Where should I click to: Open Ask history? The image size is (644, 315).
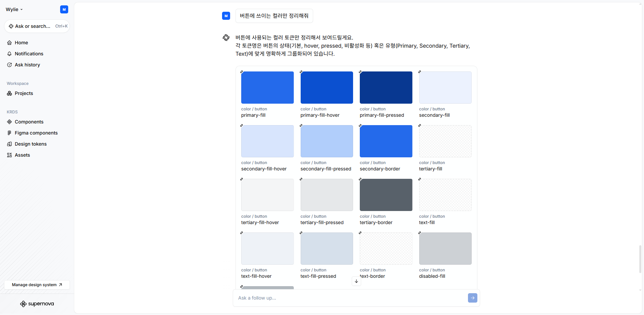tap(27, 65)
